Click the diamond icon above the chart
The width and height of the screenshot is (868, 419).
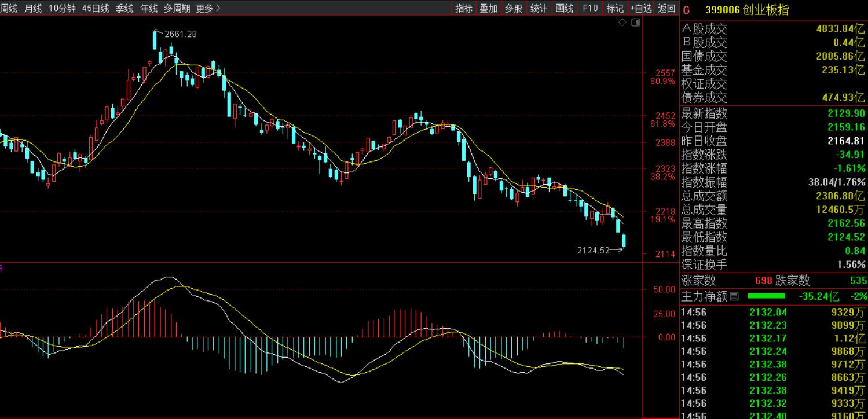(622, 23)
